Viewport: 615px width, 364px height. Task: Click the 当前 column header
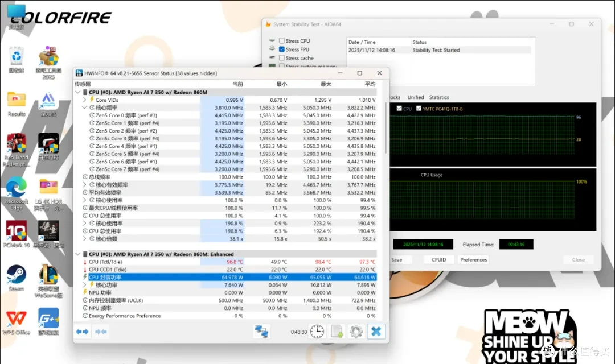pyautogui.click(x=237, y=84)
